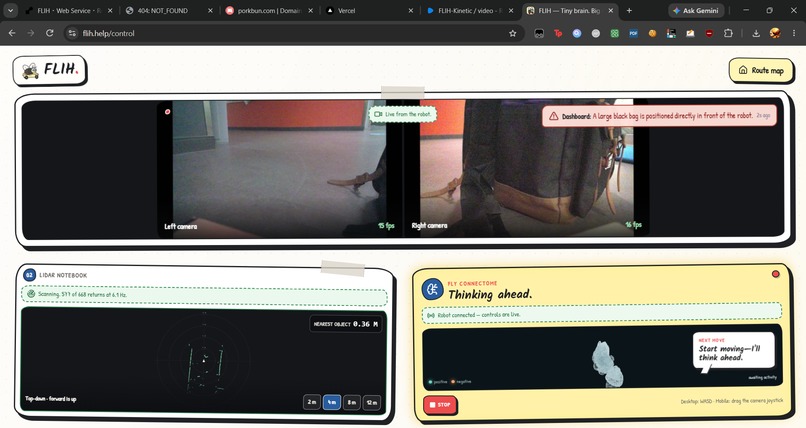Click 'Top-down - forward is up' caption
Screen dimensions: 806x428
coord(51,399)
